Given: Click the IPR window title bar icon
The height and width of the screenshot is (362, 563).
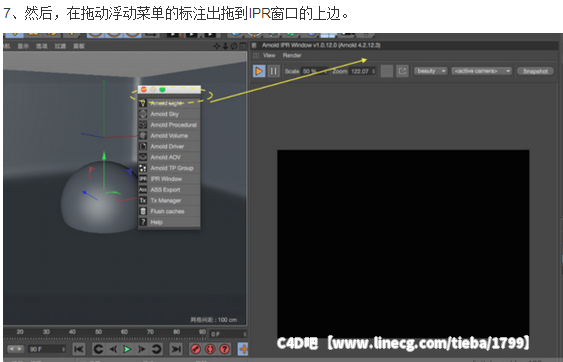Looking at the screenshot, I should (x=254, y=45).
